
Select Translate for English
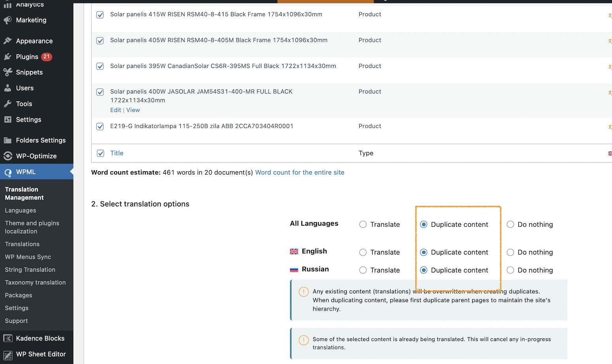363,252
